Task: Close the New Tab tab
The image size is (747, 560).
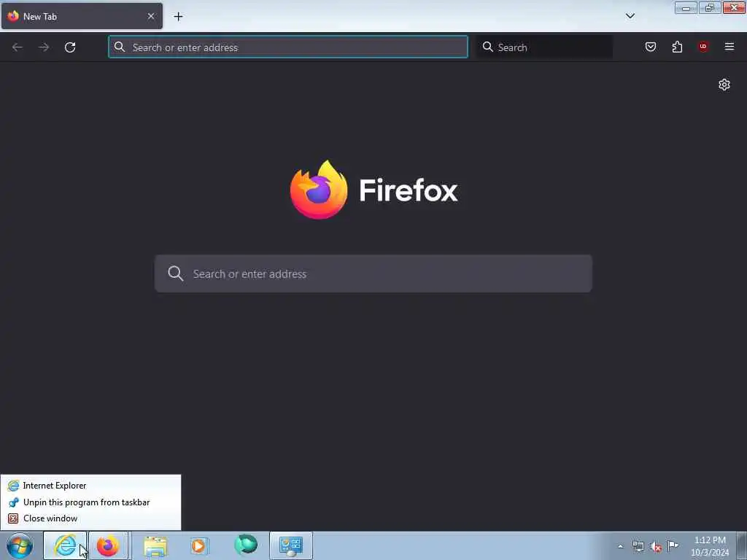Action: click(x=151, y=16)
